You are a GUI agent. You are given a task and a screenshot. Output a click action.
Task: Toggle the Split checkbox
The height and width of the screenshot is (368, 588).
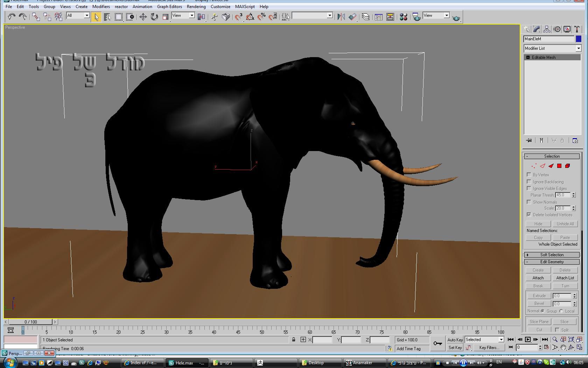(557, 330)
